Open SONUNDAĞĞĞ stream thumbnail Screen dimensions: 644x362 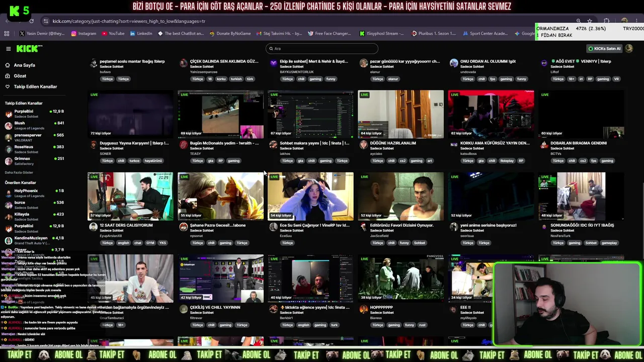coord(581,196)
